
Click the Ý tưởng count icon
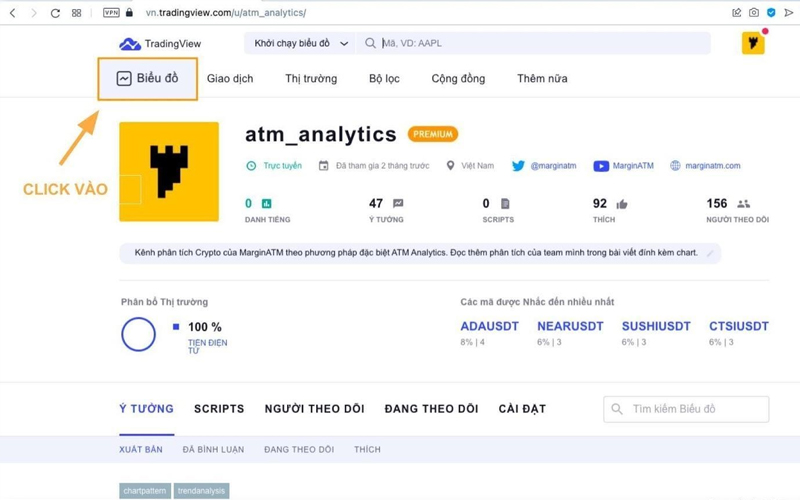(398, 204)
